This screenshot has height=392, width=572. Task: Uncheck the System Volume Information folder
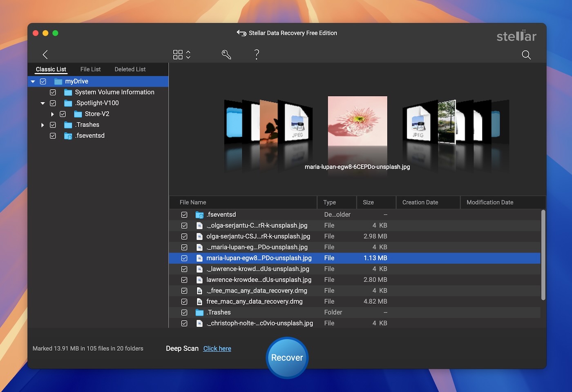click(x=53, y=92)
